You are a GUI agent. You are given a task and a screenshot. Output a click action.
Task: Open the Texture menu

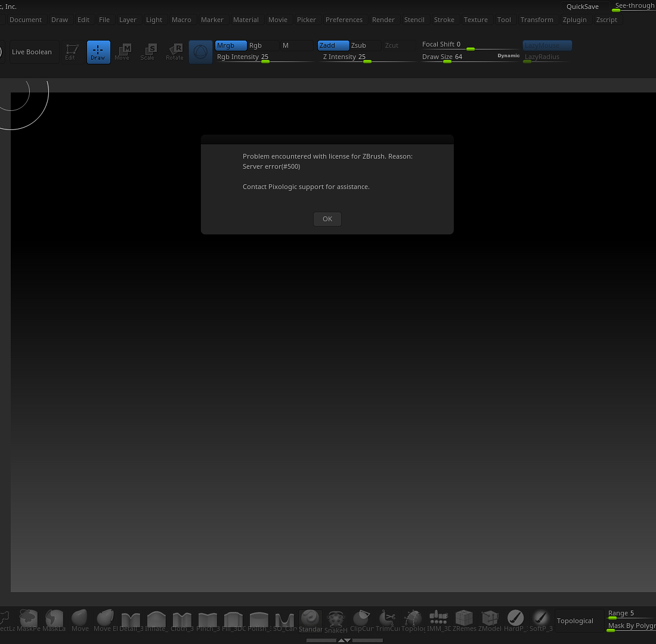(x=476, y=20)
